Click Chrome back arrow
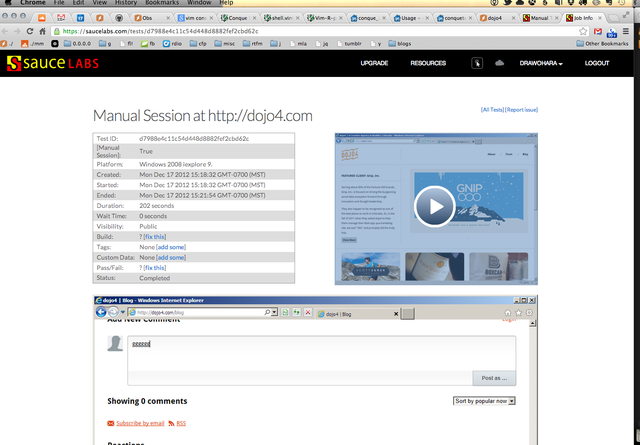Screen dimensions: 640x445 pos(6,31)
